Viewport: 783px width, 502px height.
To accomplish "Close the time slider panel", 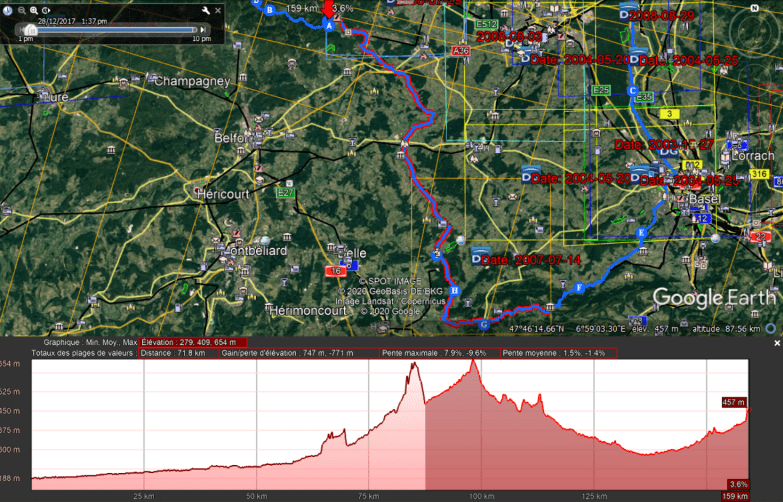I will [219, 10].
